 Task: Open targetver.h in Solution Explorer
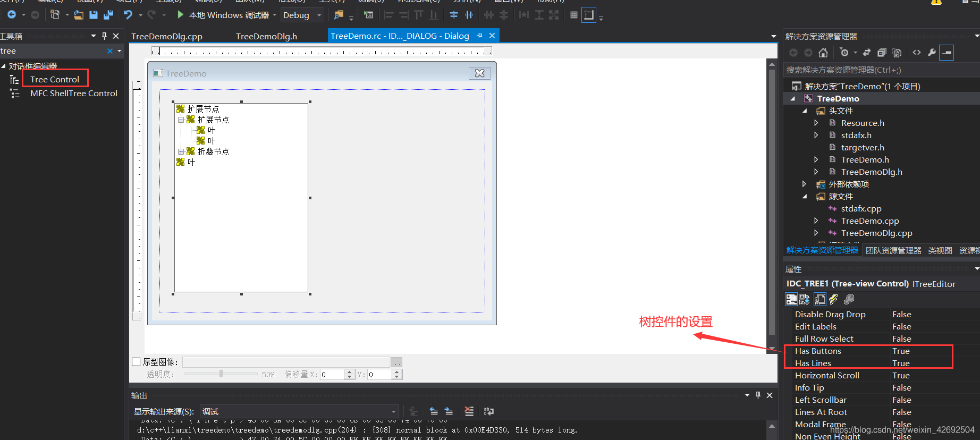(863, 147)
